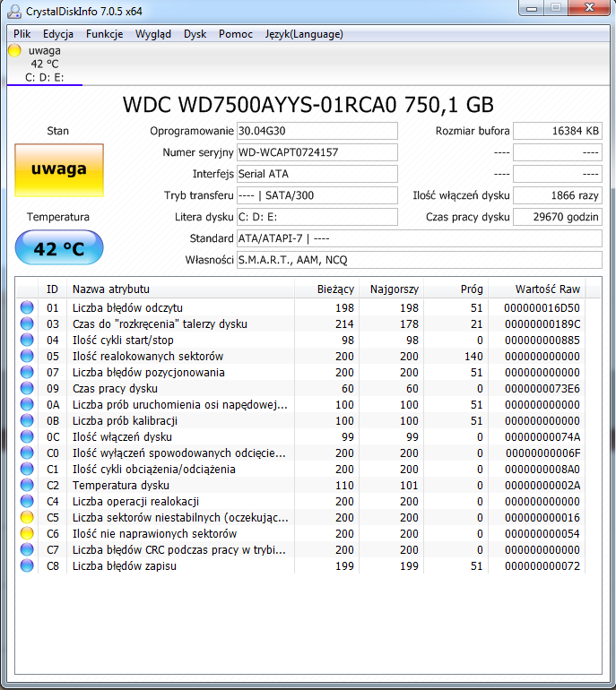Click the 42 °C temperature button
Viewport: 616px width, 690px height.
[58, 248]
